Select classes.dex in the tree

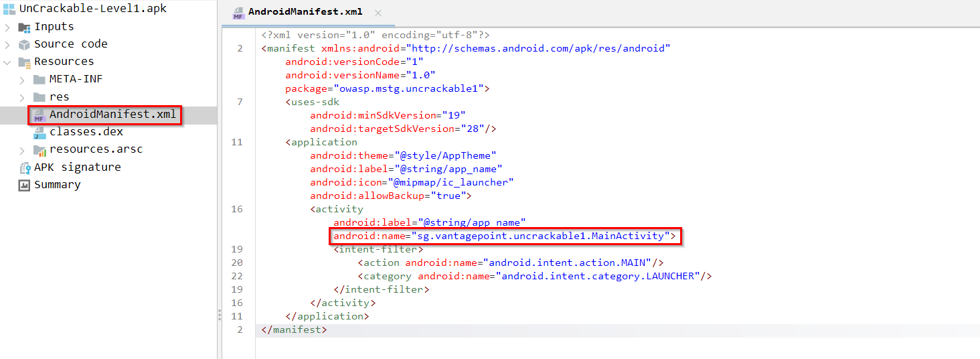(86, 131)
